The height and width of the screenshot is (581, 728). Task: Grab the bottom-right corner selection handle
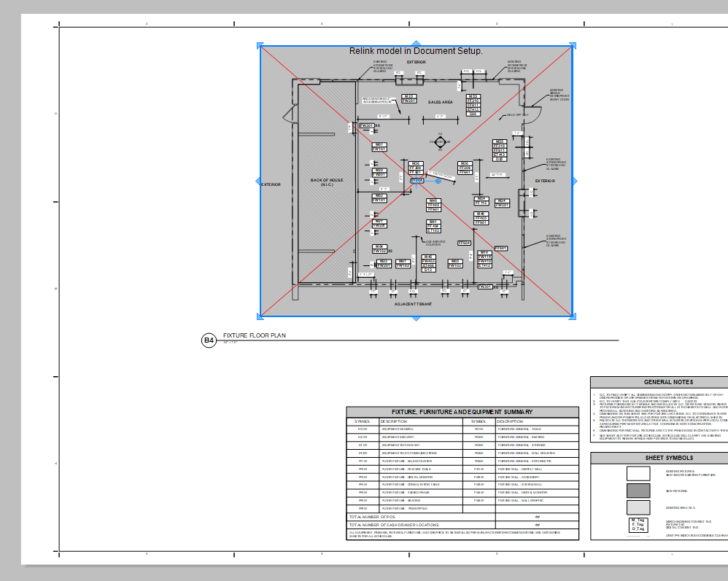(x=573, y=316)
